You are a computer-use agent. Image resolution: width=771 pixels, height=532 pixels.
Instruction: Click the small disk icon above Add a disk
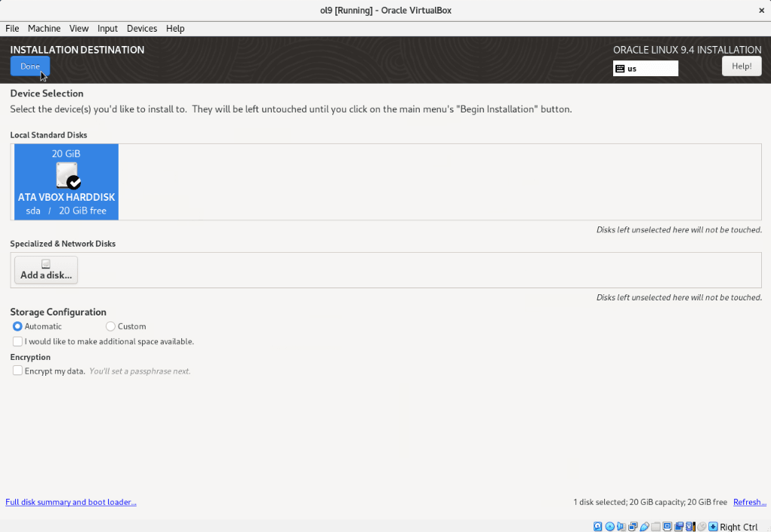tap(46, 264)
